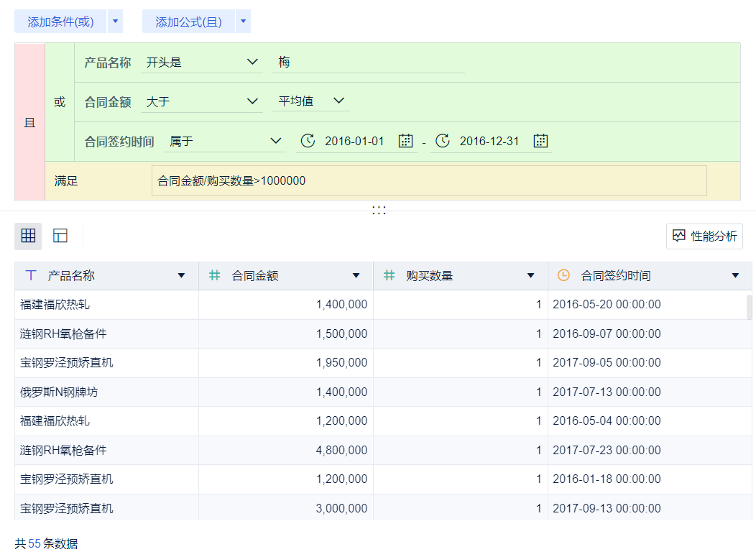Click the text type icon in 产品名称 header
The image size is (756, 557).
tap(31, 275)
